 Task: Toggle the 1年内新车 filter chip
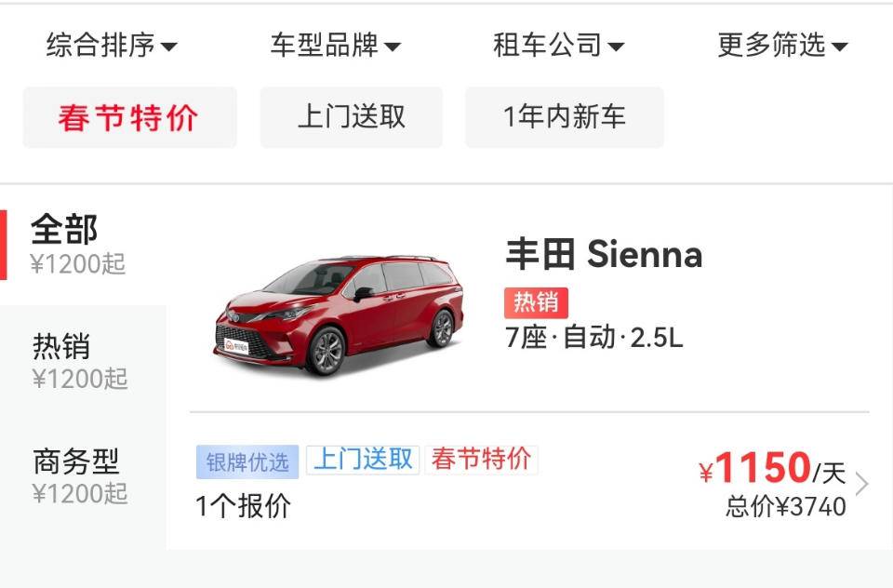tap(565, 117)
